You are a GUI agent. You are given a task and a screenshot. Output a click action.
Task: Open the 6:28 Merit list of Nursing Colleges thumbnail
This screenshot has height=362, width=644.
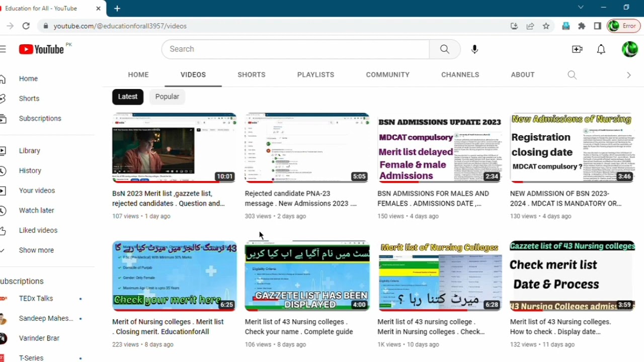click(440, 276)
